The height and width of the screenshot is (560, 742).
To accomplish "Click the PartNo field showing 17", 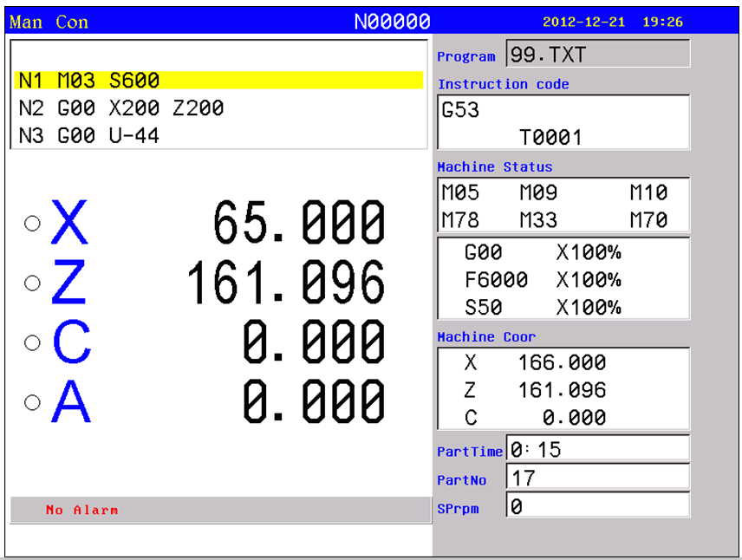I will [597, 478].
